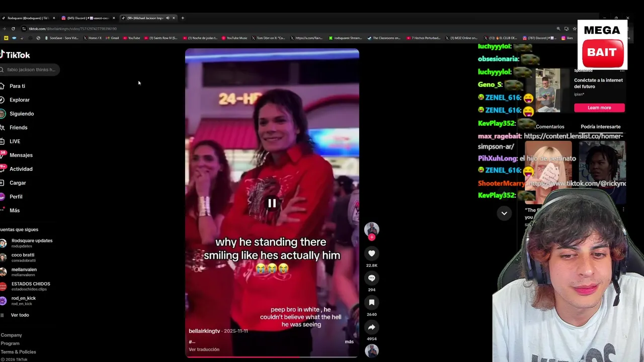Image resolution: width=644 pixels, height=362 pixels.
Task: Mute the tab via speaker icon
Action: [x=168, y=18]
